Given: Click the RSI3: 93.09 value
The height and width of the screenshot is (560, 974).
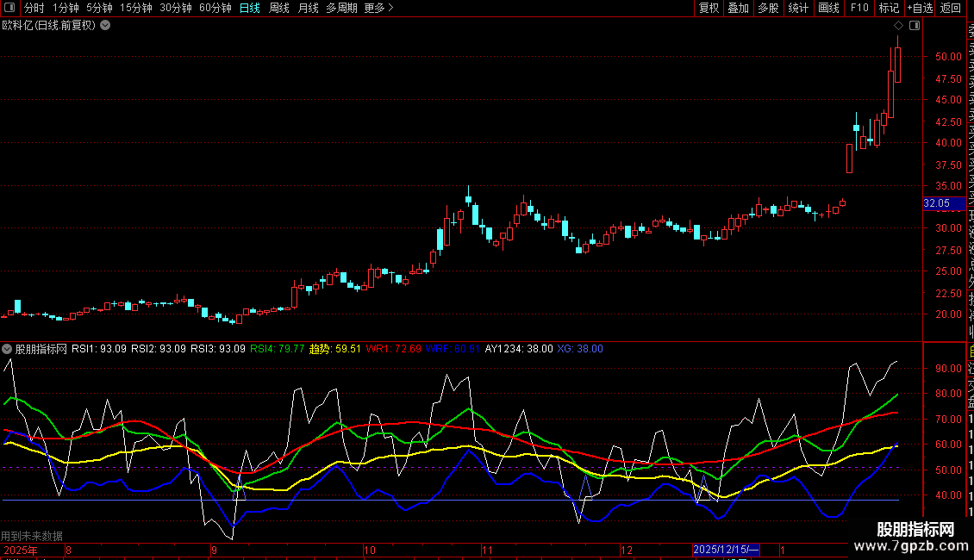Looking at the screenshot, I should (x=218, y=349).
